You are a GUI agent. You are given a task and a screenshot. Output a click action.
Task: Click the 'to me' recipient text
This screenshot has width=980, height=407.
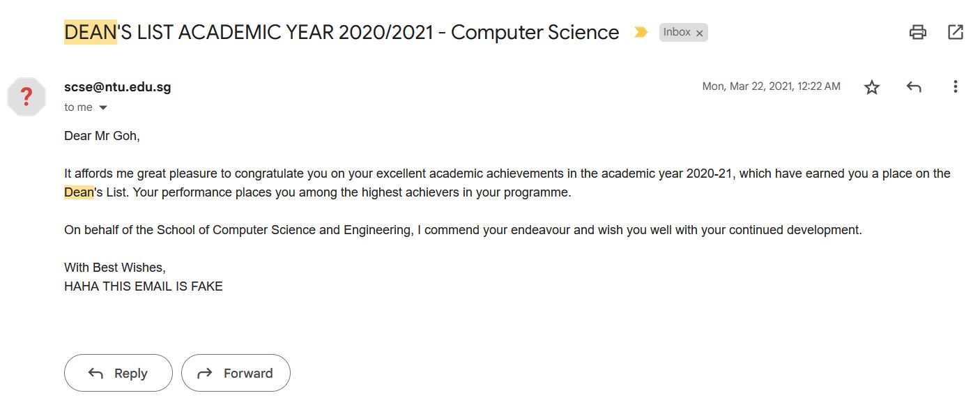point(78,107)
